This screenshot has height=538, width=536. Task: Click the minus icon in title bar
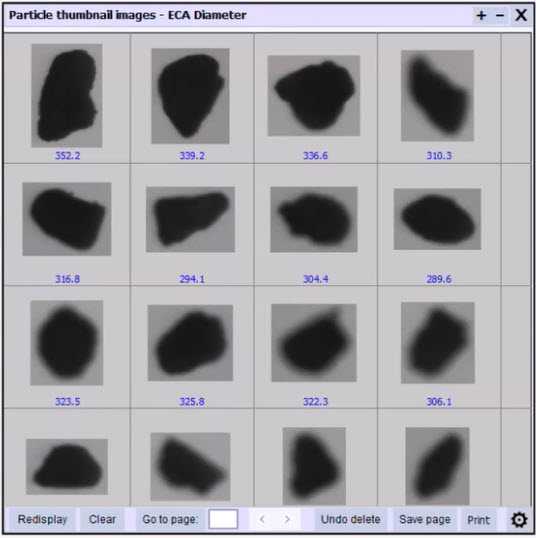coord(500,15)
